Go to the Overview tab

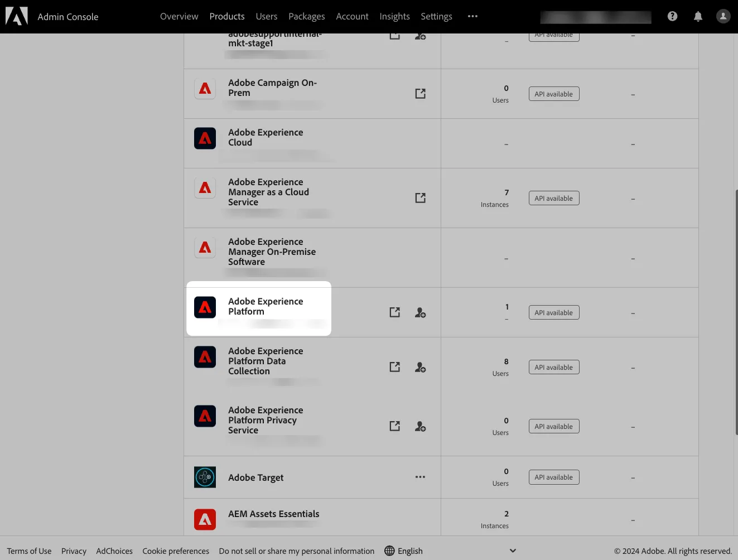179,17
